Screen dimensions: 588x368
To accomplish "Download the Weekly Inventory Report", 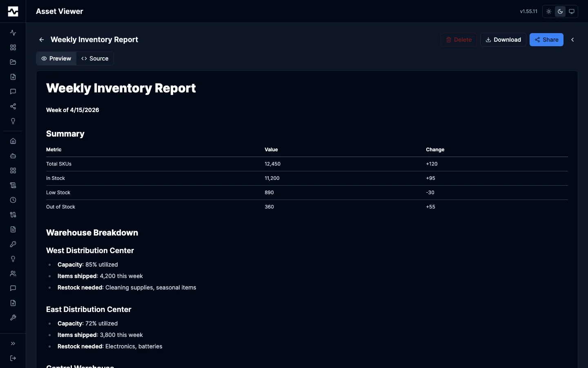I will click(x=503, y=40).
